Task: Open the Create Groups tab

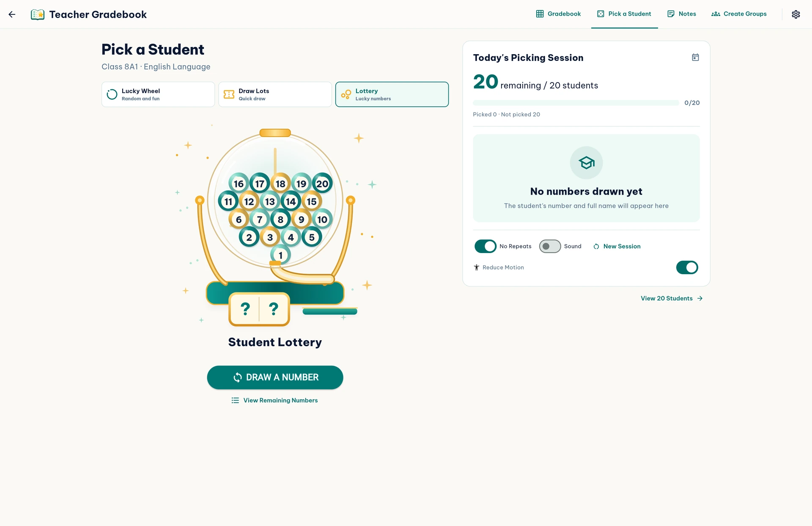Action: pos(739,14)
